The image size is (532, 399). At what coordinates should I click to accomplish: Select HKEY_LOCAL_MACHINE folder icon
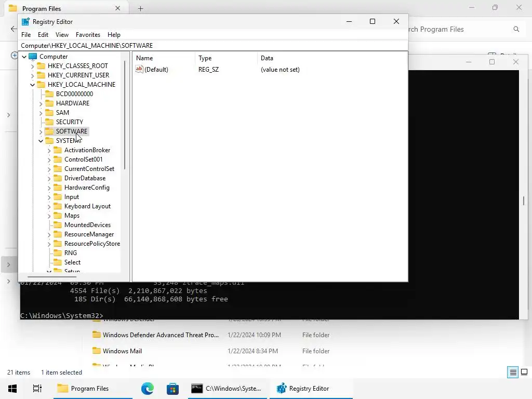tap(41, 84)
